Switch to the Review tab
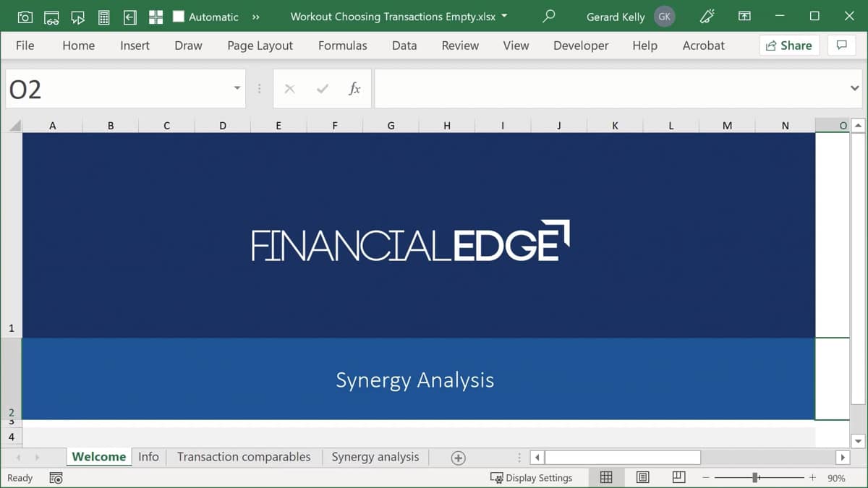 (460, 46)
